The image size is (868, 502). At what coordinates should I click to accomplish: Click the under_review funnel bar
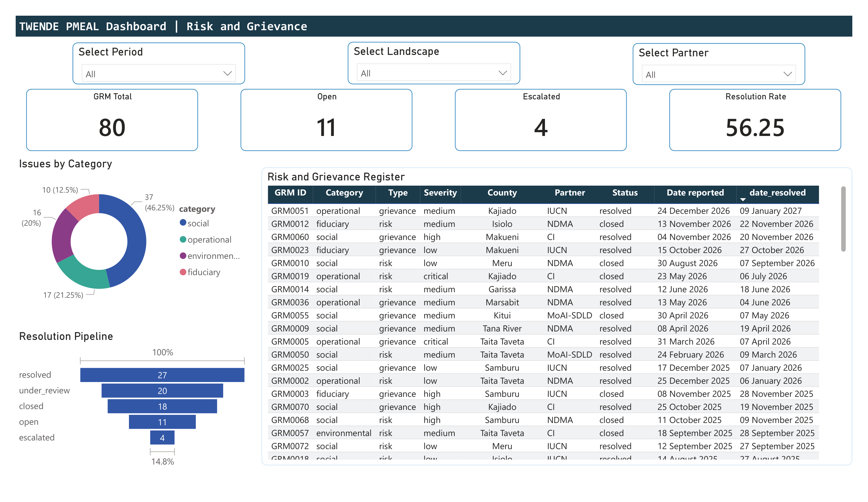162,391
